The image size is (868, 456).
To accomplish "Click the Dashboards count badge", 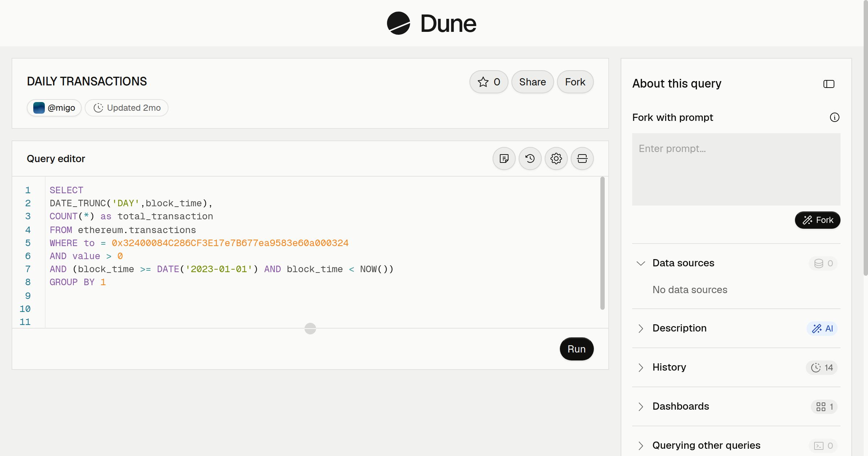I will click(x=824, y=406).
